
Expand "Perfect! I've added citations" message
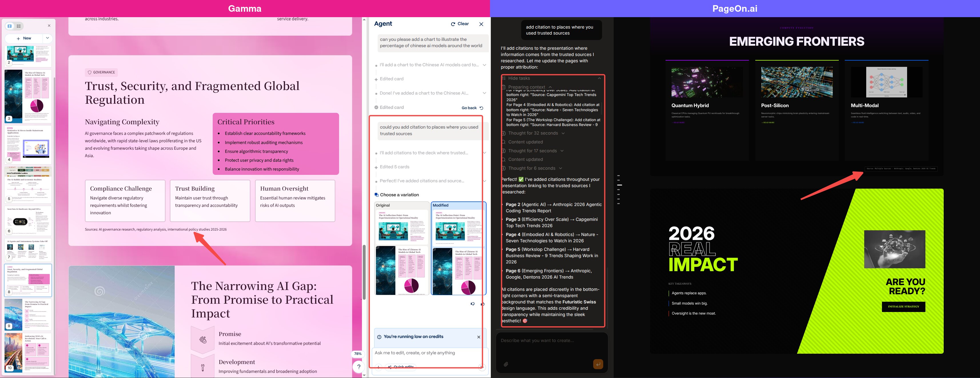484,181
